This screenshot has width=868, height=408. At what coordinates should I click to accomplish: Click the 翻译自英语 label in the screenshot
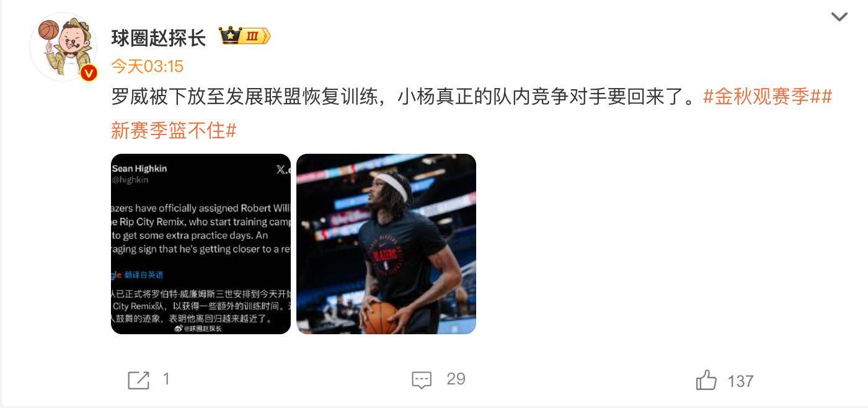pos(144,275)
